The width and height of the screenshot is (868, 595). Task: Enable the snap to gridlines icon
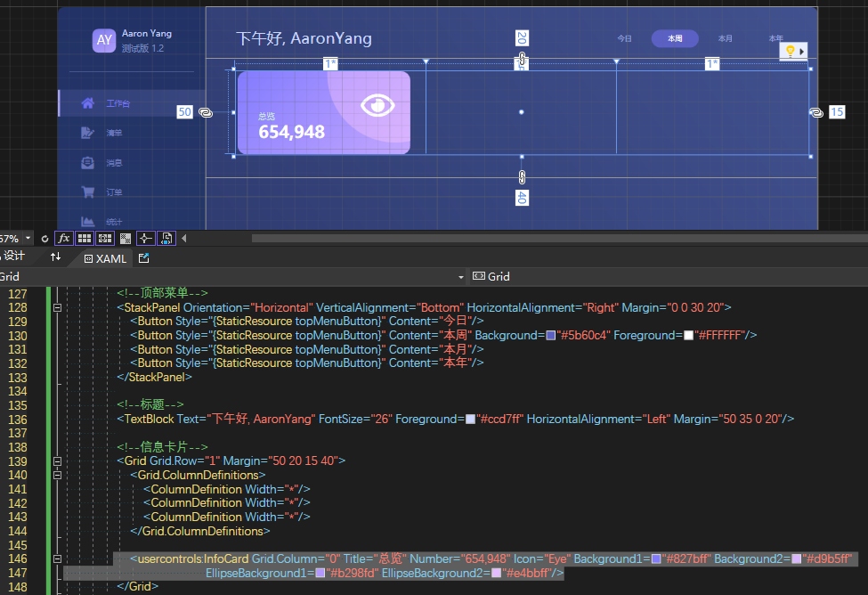104,238
